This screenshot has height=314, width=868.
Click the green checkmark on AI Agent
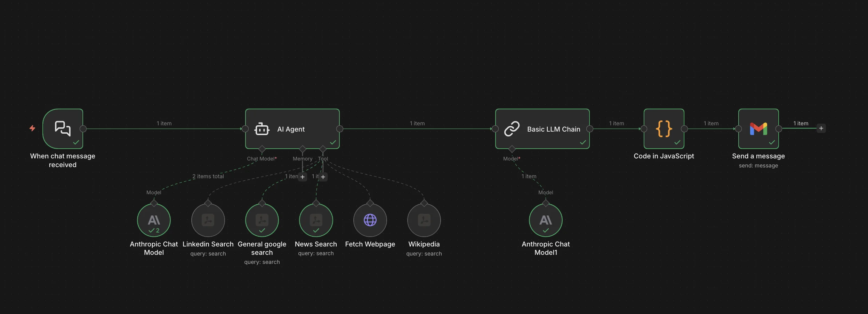click(x=332, y=142)
